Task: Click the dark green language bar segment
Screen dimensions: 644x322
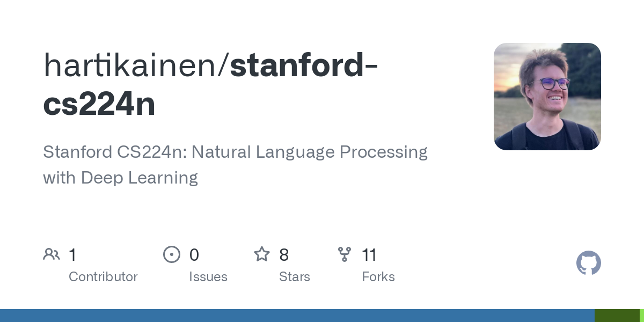Action: click(617, 316)
